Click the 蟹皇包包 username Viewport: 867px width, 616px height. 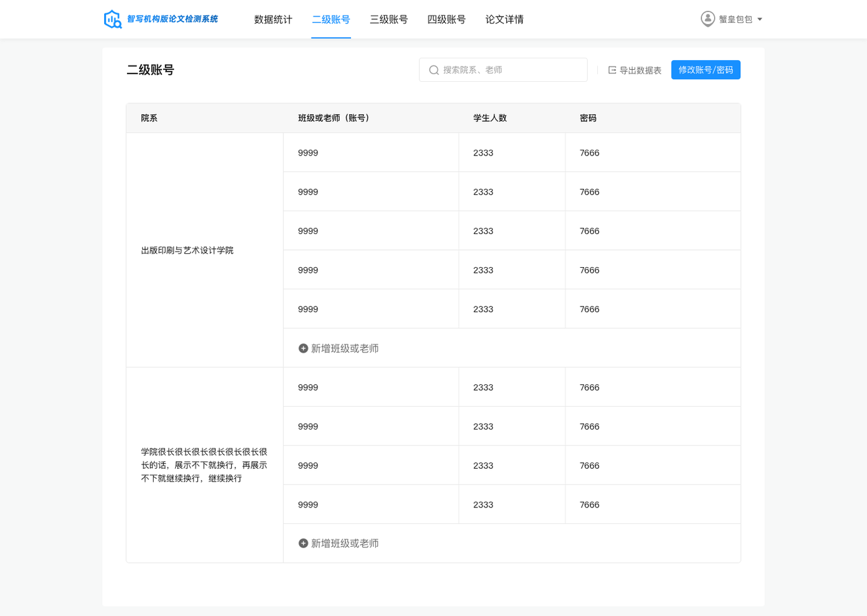coord(736,20)
